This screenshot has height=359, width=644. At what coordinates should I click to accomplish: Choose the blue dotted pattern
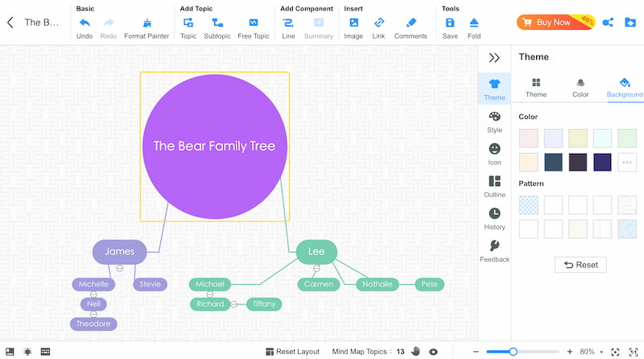coord(529,205)
